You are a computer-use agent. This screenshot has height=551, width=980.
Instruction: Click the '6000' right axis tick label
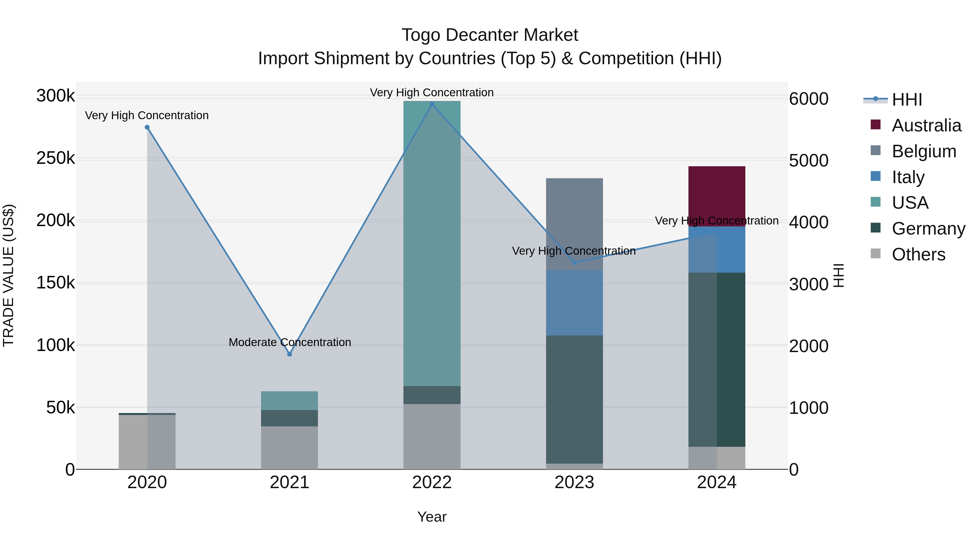click(x=809, y=99)
